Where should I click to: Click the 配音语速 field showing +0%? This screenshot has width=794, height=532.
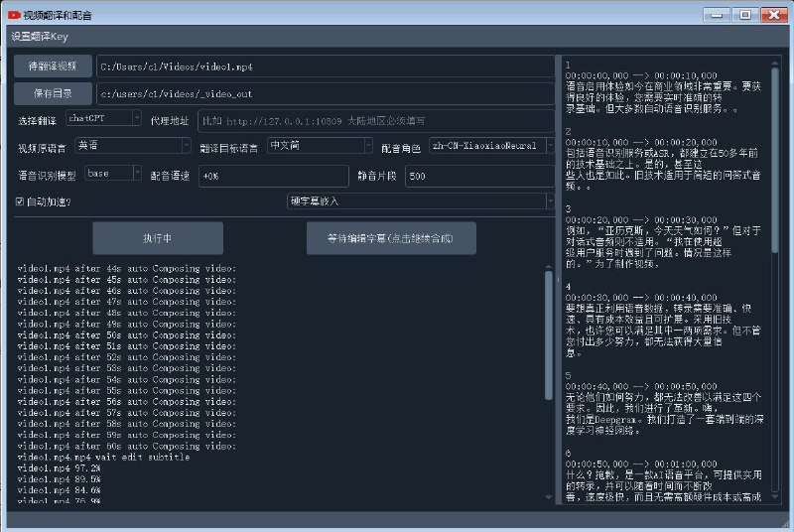[x=274, y=176]
